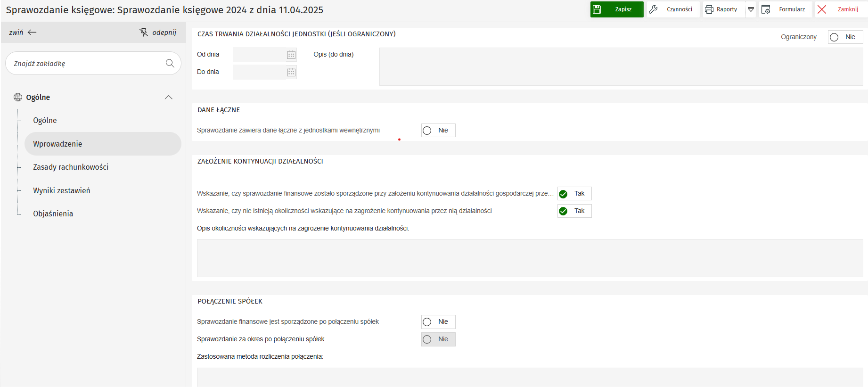The width and height of the screenshot is (868, 387).
Task: Collapse the Ogólne section chevron
Action: [x=168, y=97]
